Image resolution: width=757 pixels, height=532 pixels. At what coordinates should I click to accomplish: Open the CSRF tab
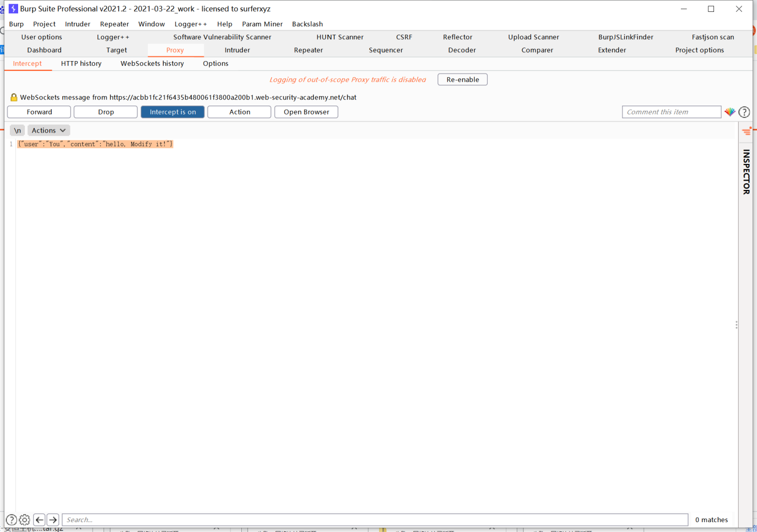pyautogui.click(x=404, y=37)
